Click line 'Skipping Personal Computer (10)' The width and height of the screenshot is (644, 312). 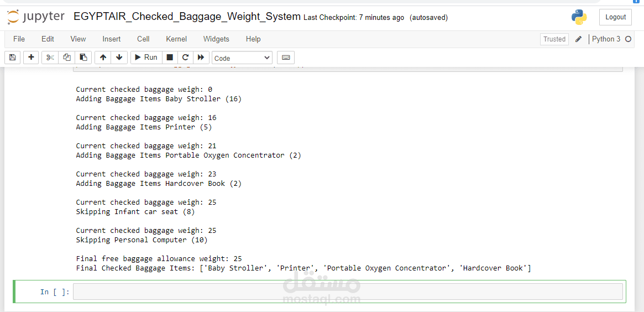point(142,240)
